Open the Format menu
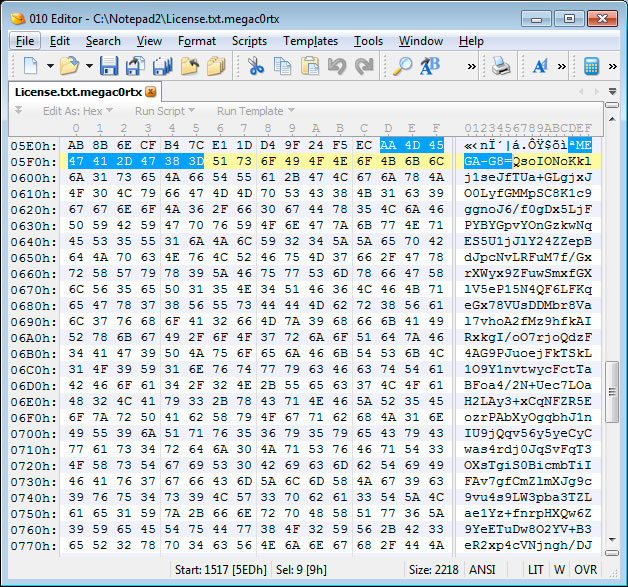 click(x=197, y=41)
